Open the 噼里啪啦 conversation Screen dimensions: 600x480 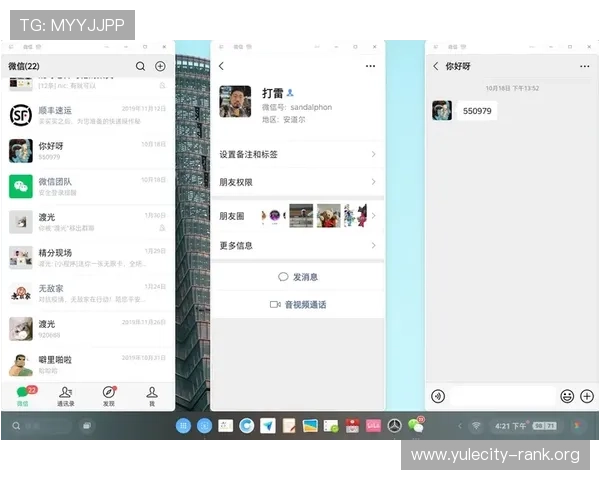88,364
